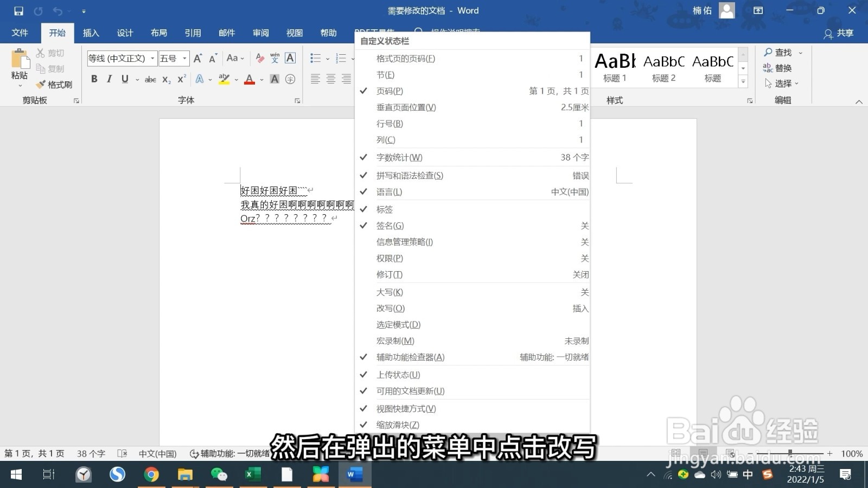868x488 pixels.
Task: Click the Undo arrow icon
Action: coord(58,11)
